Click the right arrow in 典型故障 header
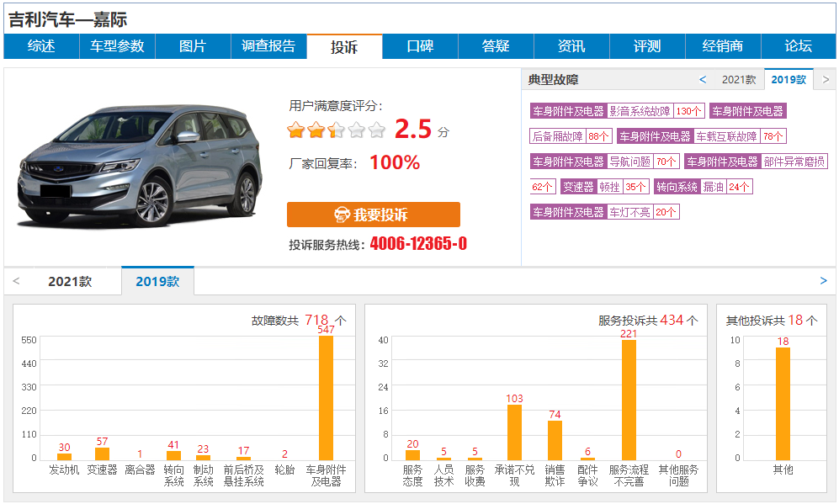This screenshot has width=839, height=504. 826,80
